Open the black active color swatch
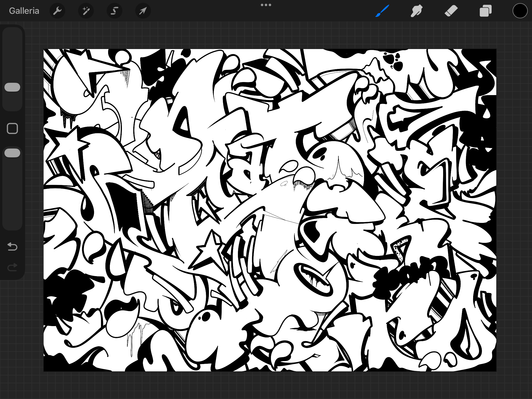Screen dimensions: 532x399 pos(520,11)
